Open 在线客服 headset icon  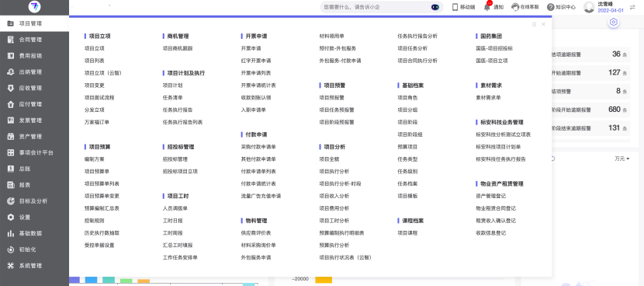pos(515,7)
